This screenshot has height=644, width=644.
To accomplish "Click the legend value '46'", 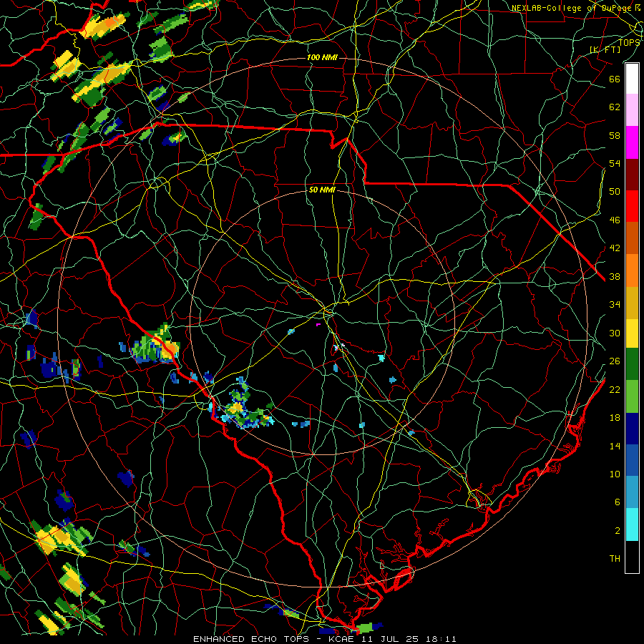I will click(615, 220).
